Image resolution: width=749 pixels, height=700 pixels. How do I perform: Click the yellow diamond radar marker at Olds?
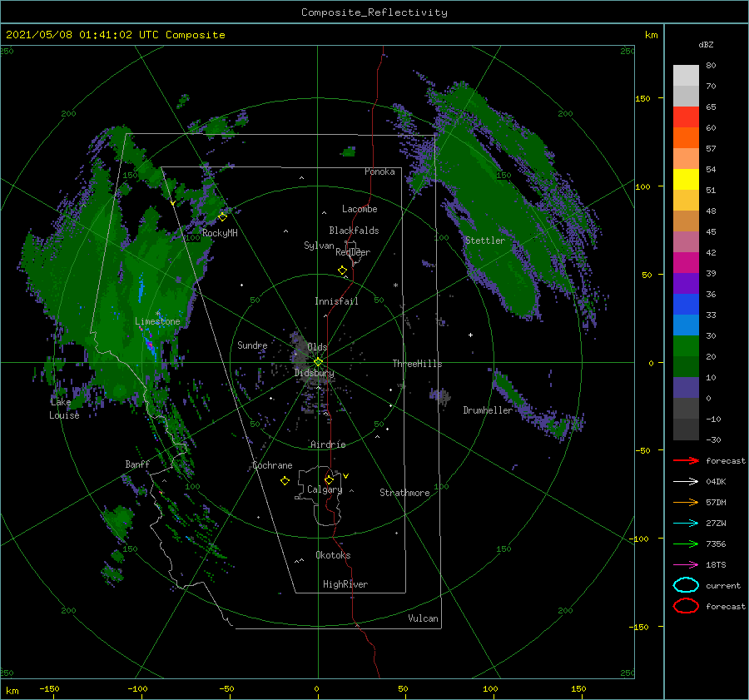click(318, 362)
